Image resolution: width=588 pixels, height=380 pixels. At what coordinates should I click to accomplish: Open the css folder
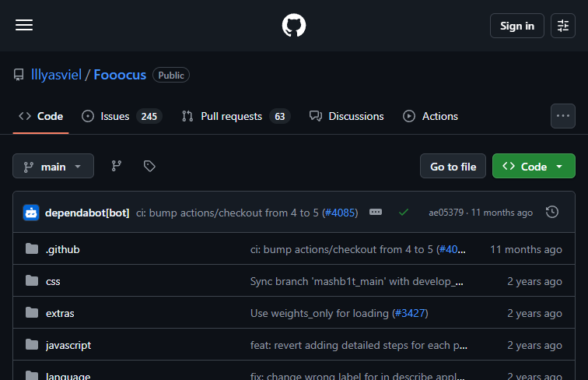(x=53, y=281)
